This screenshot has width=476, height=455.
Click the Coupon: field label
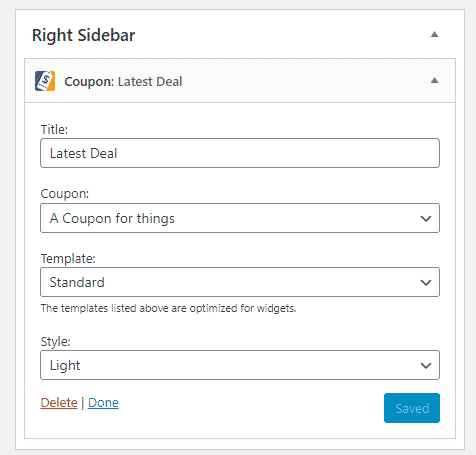65,194
